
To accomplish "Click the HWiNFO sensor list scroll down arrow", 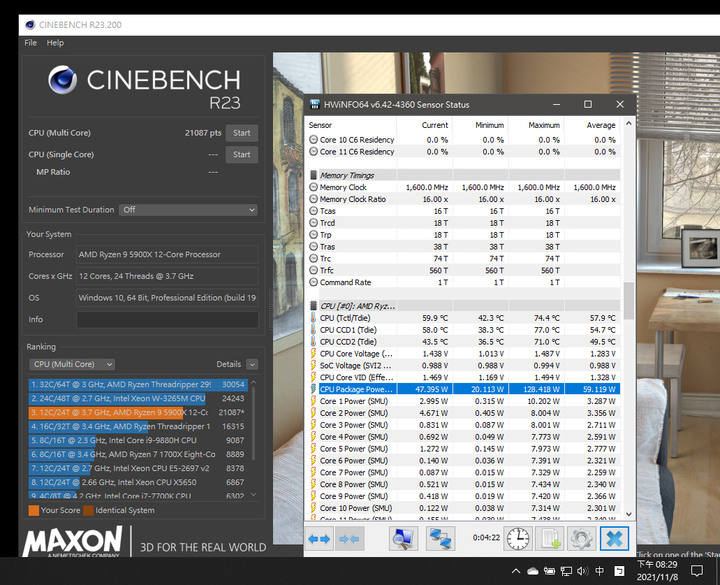I will (x=629, y=514).
